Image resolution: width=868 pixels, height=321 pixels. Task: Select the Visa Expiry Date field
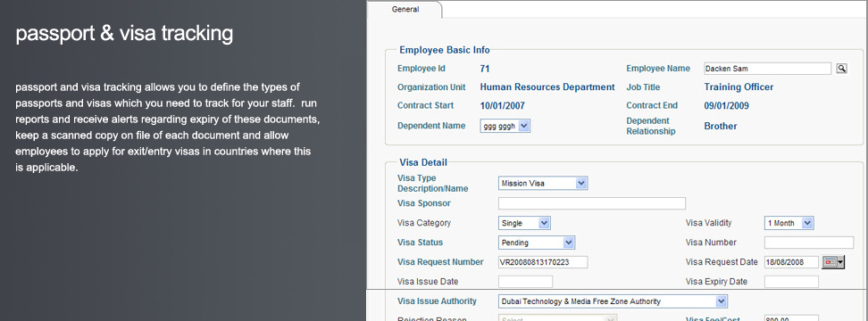tap(791, 282)
